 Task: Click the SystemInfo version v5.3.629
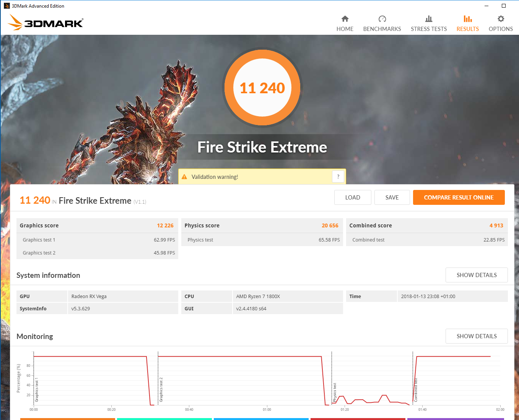point(81,309)
